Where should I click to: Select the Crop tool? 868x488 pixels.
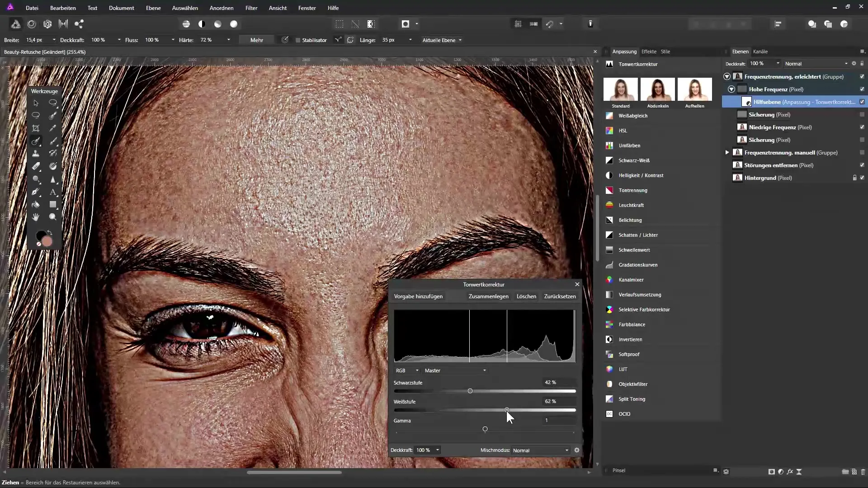[36, 128]
